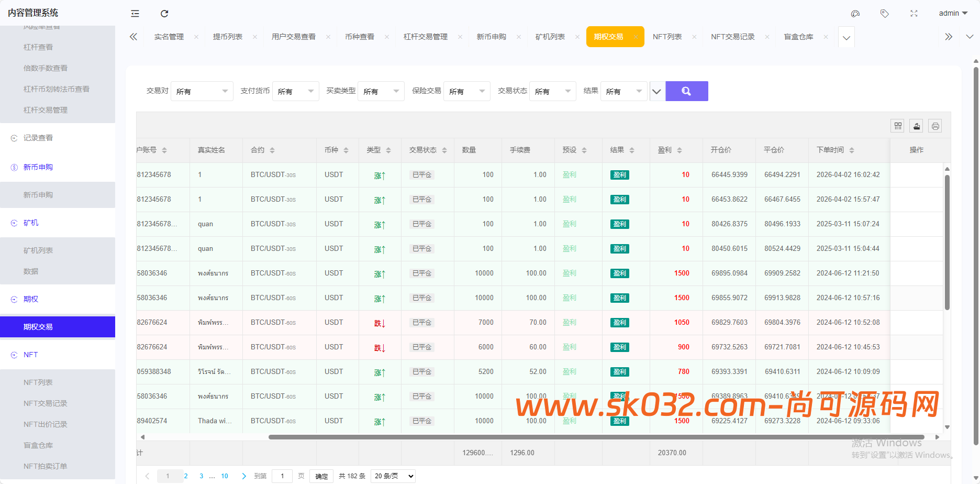Screen dimensions: 980x484
Task: Print the table using the printer icon
Action: point(935,126)
